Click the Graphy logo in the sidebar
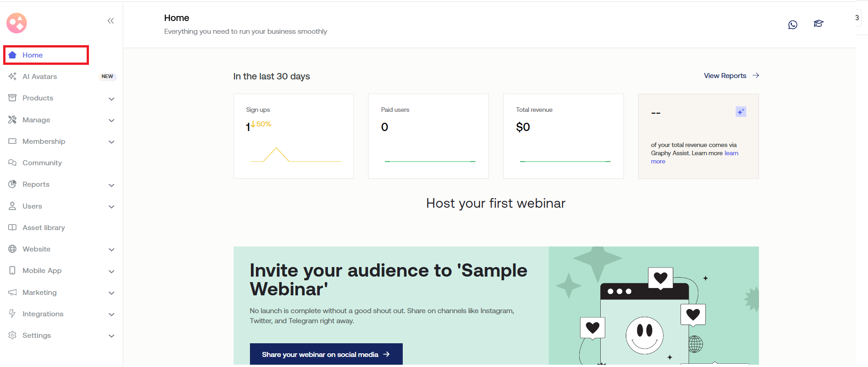 click(x=17, y=23)
